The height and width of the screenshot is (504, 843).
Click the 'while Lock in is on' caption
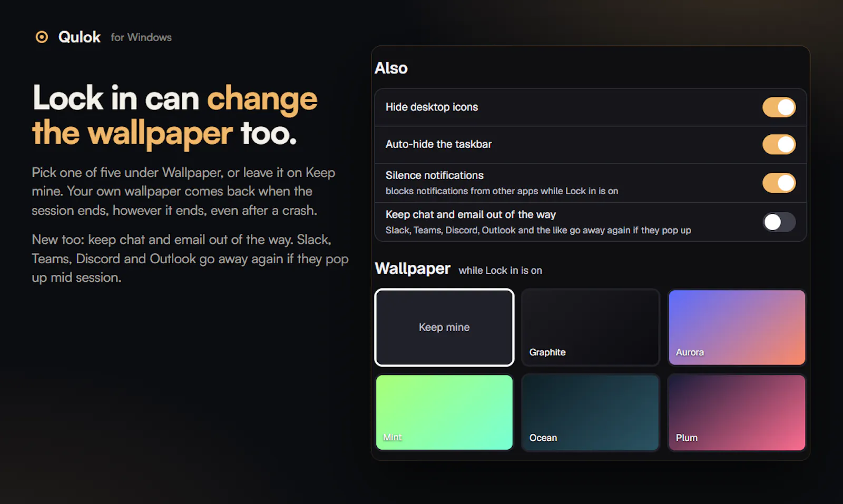pos(500,270)
